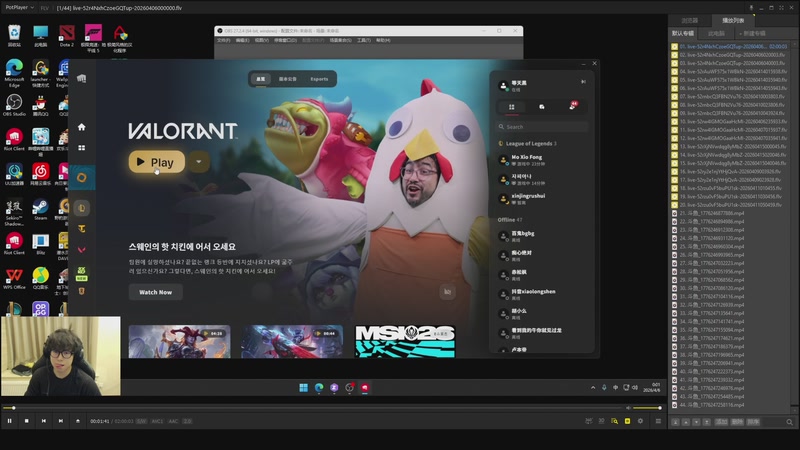800x450 pixels.
Task: Select friend Mo Xio Fong
Action: [542, 160]
